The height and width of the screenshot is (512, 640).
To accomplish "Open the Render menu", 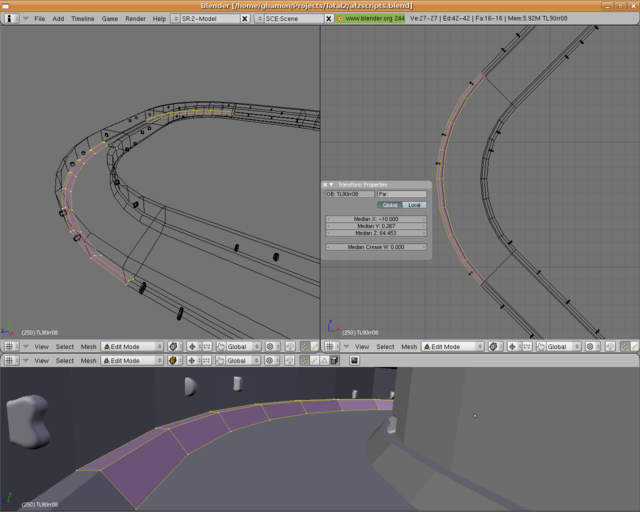I will click(x=135, y=19).
